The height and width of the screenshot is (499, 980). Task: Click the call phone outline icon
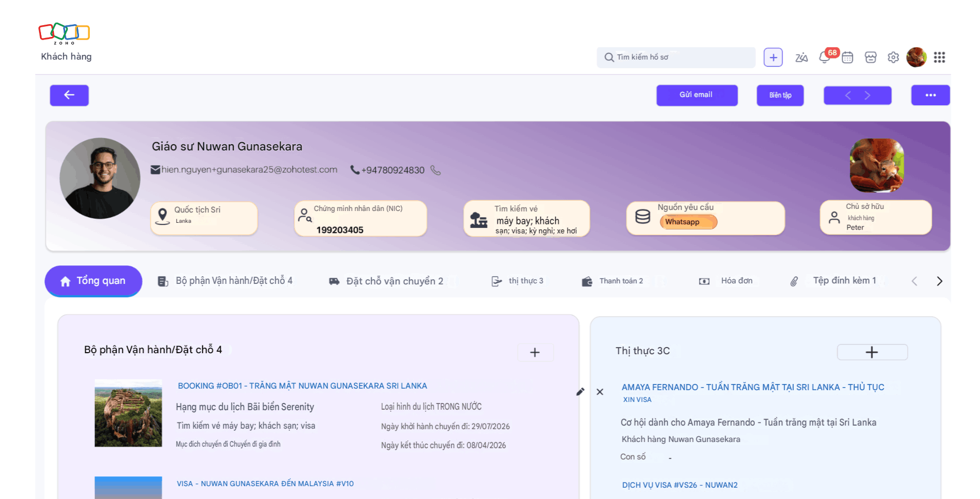(436, 170)
